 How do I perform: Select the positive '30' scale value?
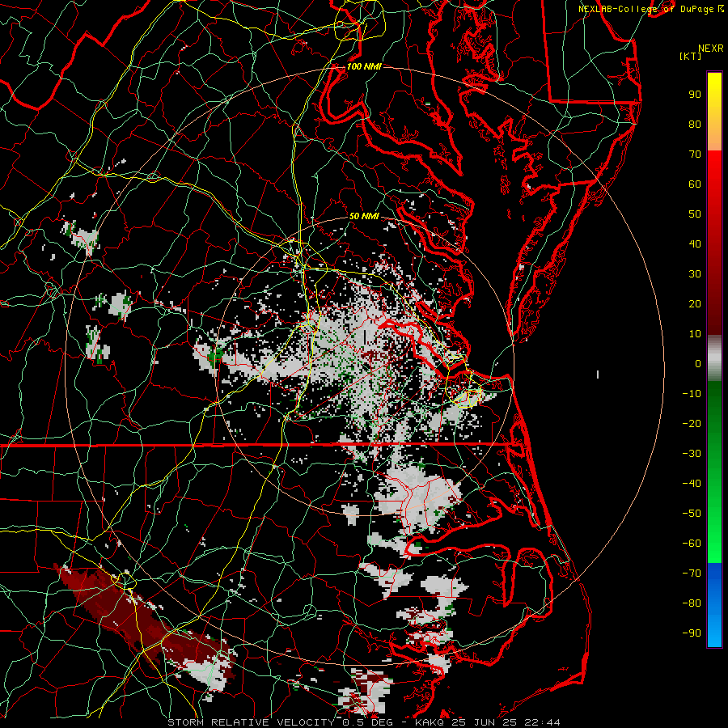[695, 274]
